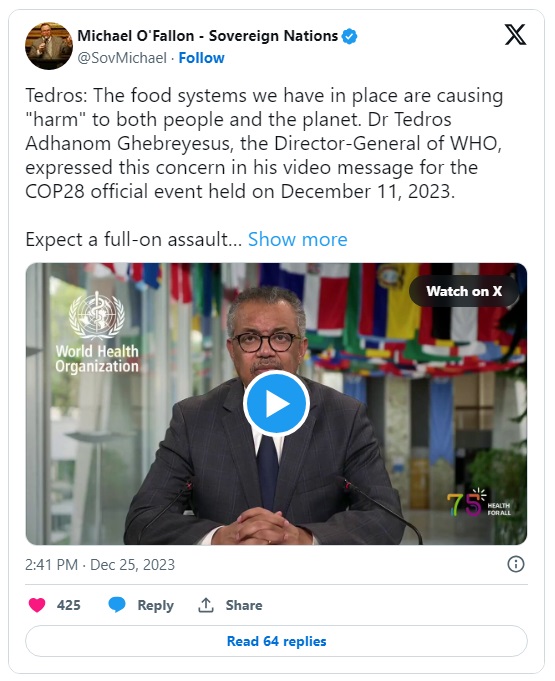
Task: Click the share upload arrow icon
Action: (x=206, y=605)
